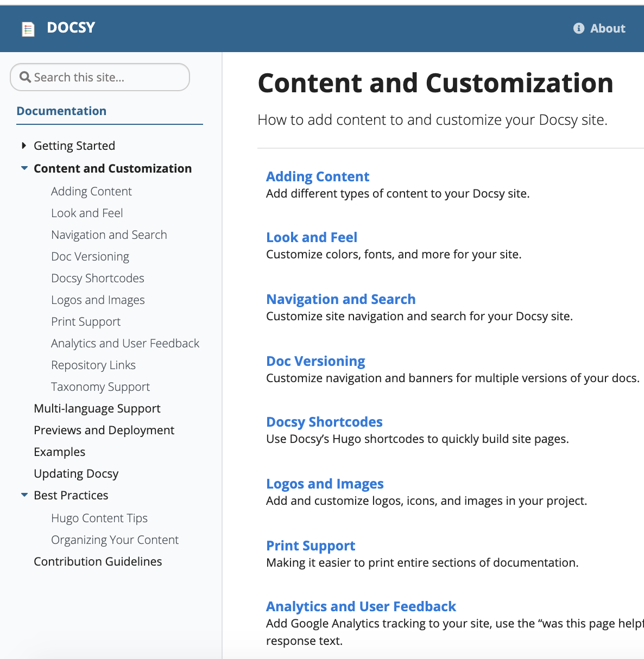Open Taxonomy Support in sidebar

[x=100, y=386]
